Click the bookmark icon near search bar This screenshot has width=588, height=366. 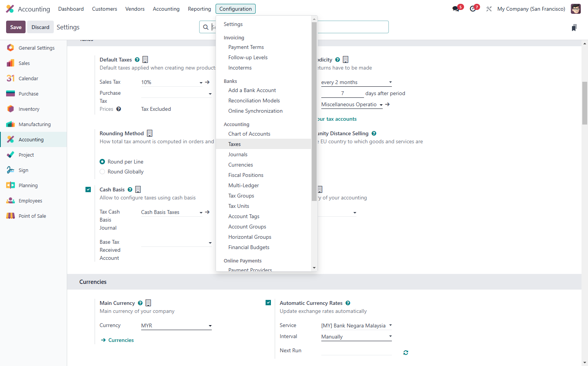tap(574, 28)
